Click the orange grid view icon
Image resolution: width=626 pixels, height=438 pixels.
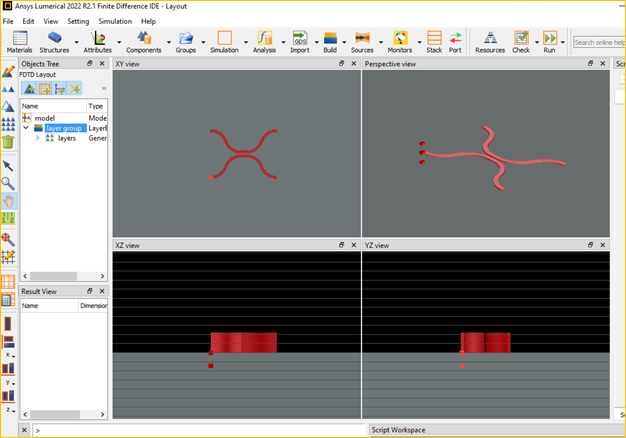coord(8,281)
